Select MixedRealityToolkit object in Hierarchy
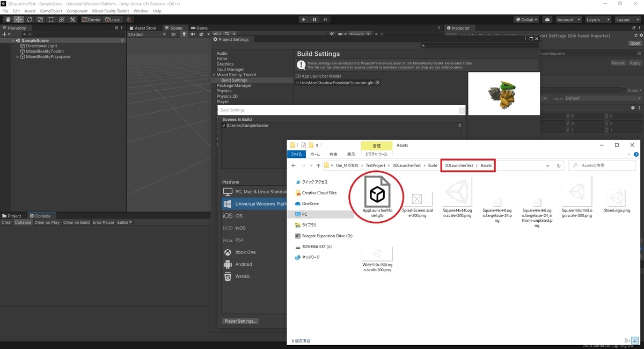Screen dimensions: 644x349 pos(45,51)
